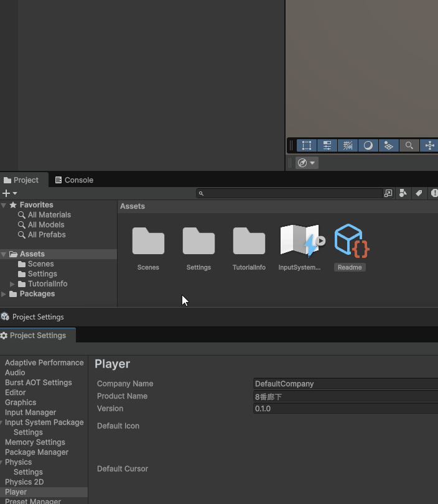Open the compass orientation overlay dropdown
The height and width of the screenshot is (504, 438).
[307, 163]
